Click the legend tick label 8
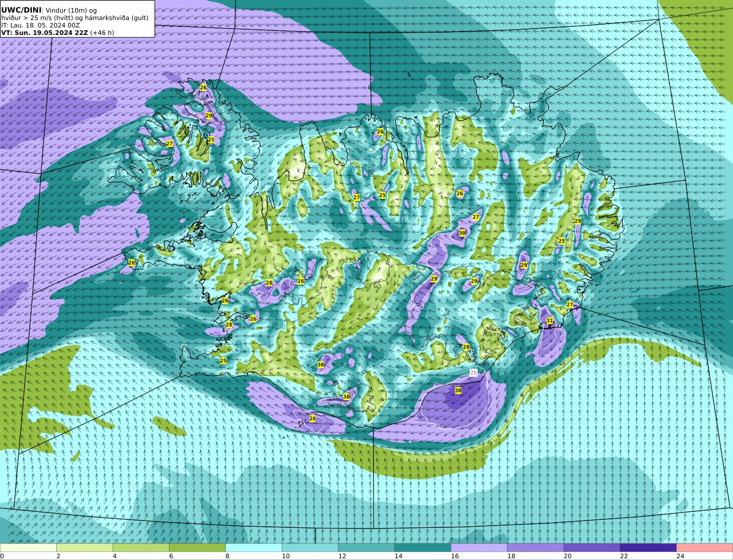The width and height of the screenshot is (733, 560). pos(227,556)
